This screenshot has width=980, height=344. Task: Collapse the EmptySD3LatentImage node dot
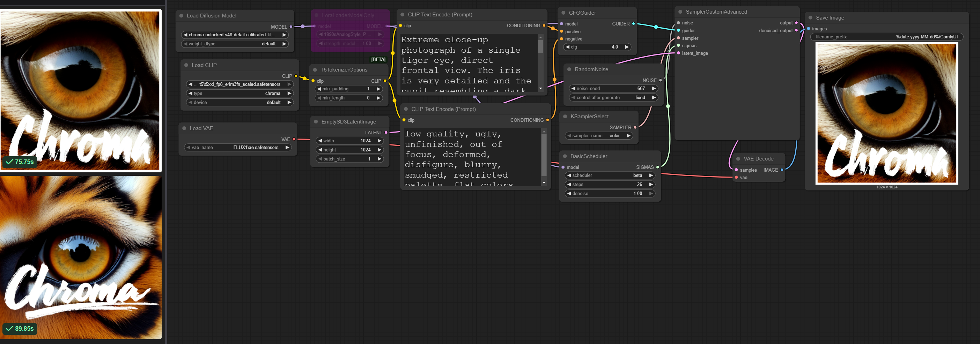[x=316, y=122]
